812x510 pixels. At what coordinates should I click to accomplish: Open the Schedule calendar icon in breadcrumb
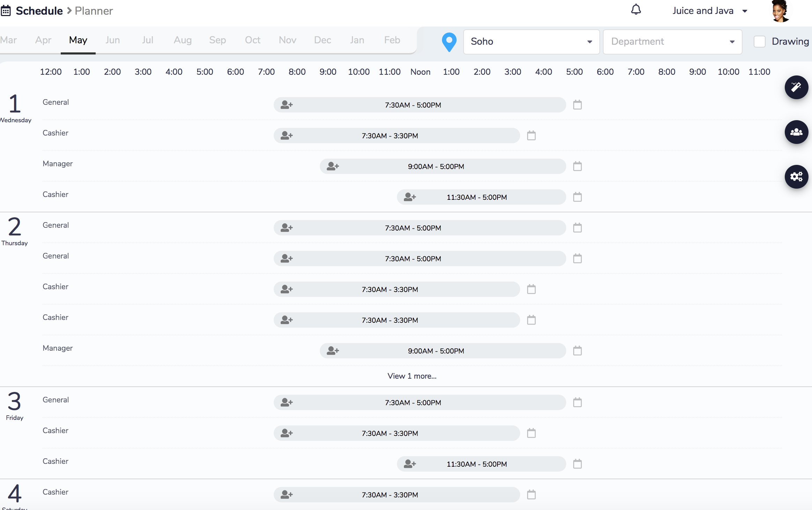6,11
